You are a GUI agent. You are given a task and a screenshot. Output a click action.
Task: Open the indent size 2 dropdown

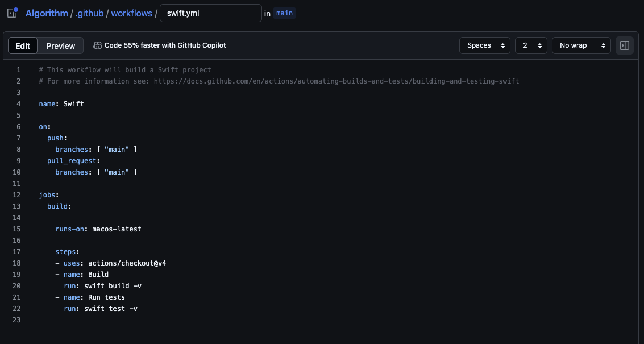pyautogui.click(x=531, y=45)
